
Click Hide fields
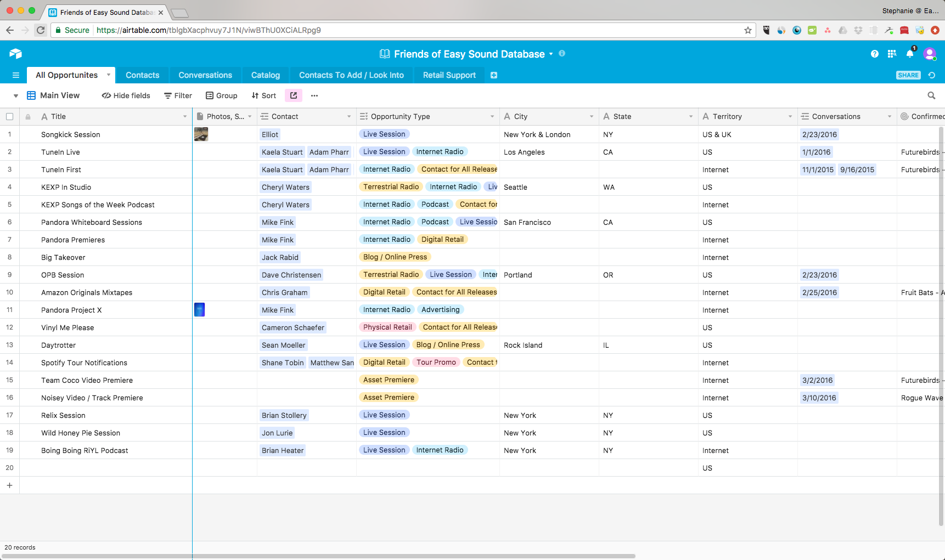pos(126,95)
